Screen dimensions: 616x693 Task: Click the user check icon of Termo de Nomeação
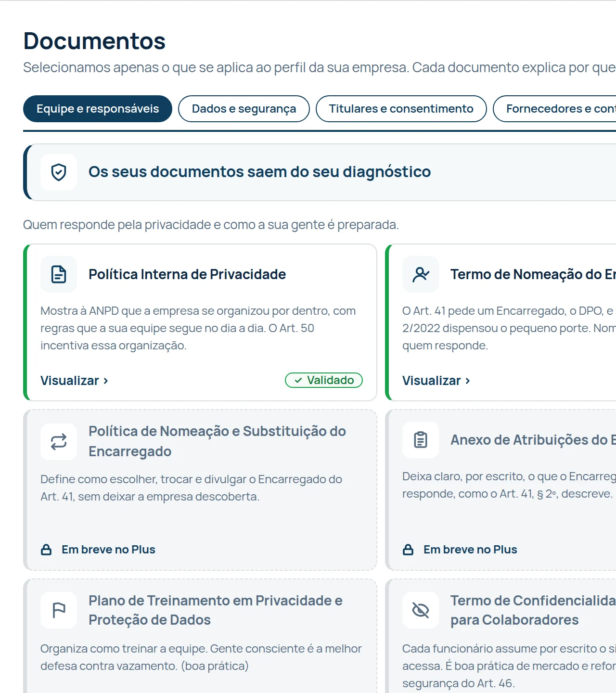tap(421, 274)
